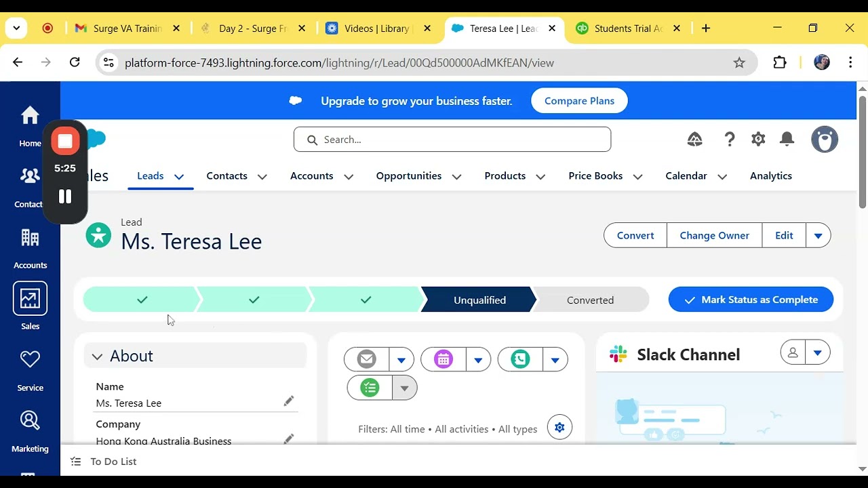Screen dimensions: 868x488
Task: Switch to the Analytics navigation tab
Action: 771,176
